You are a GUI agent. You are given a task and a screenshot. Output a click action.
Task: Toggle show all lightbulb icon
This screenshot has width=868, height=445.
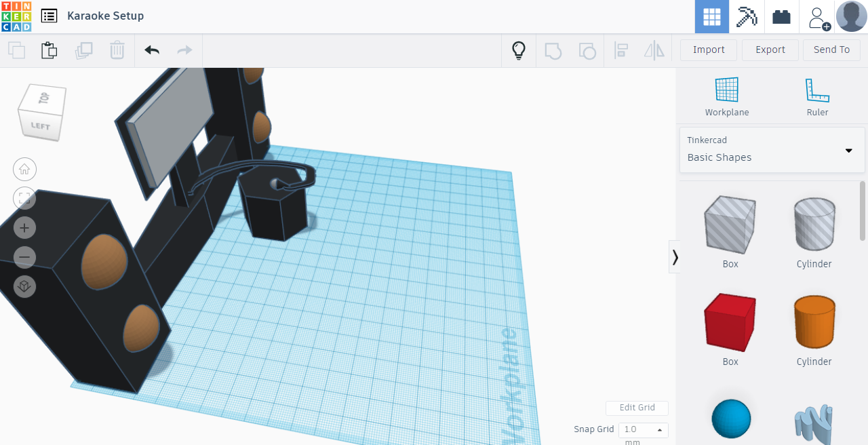click(519, 50)
